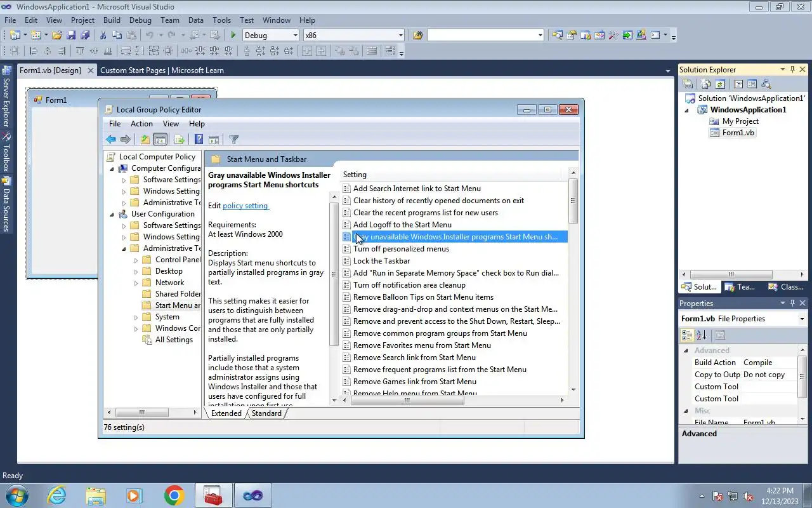Collapse the Advanced section in Properties

tap(686, 351)
